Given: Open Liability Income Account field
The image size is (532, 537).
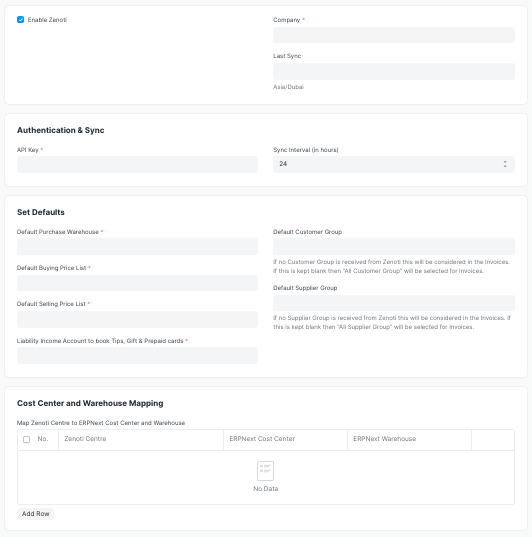Looking at the screenshot, I should (x=137, y=355).
